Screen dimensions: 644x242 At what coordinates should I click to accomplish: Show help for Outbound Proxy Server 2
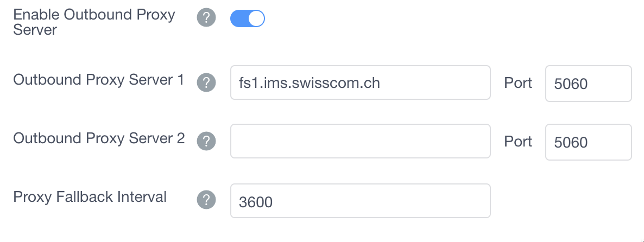206,142
